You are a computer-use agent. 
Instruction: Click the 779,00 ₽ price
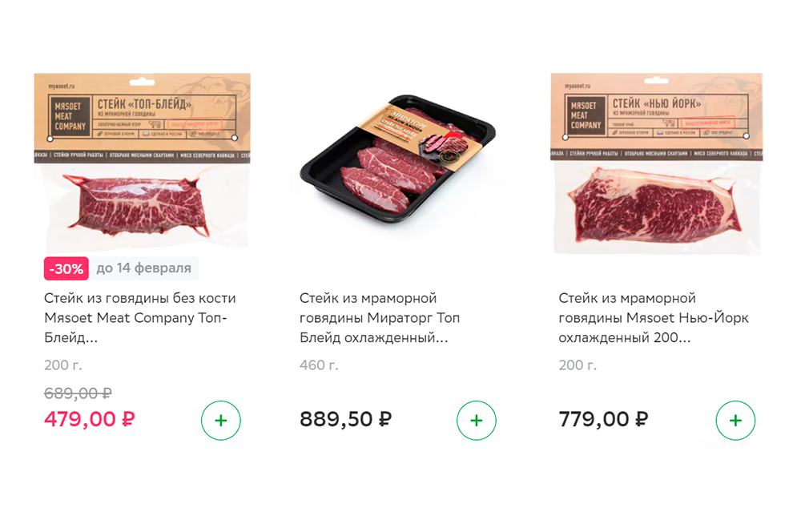click(x=603, y=419)
